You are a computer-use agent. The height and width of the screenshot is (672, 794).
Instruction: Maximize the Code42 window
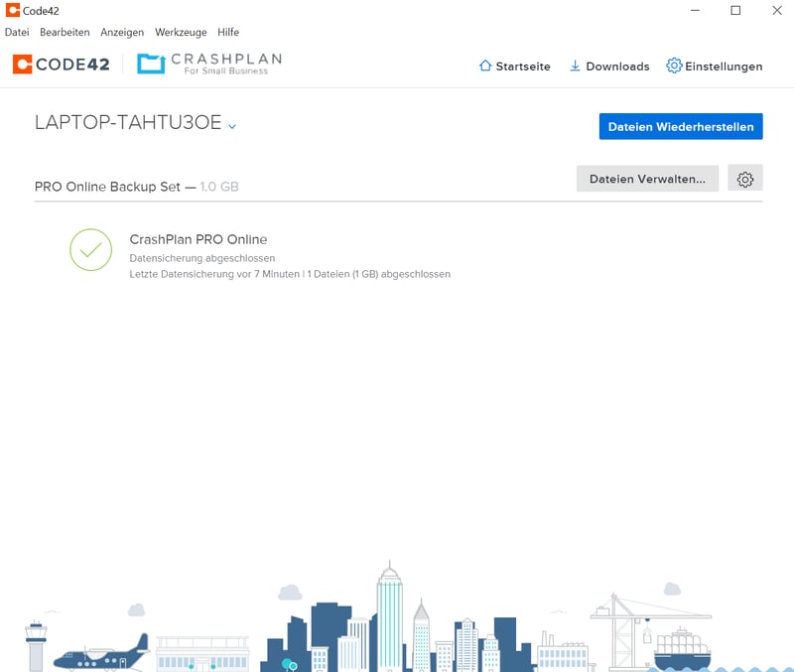tap(735, 10)
